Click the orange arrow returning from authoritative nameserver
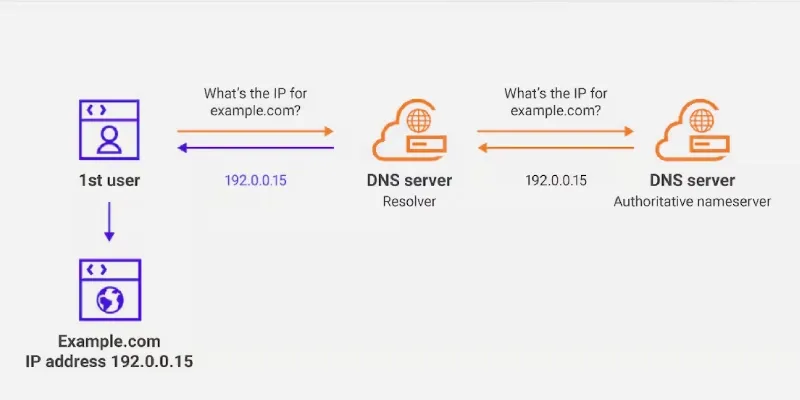This screenshot has width=800, height=400. [555, 149]
